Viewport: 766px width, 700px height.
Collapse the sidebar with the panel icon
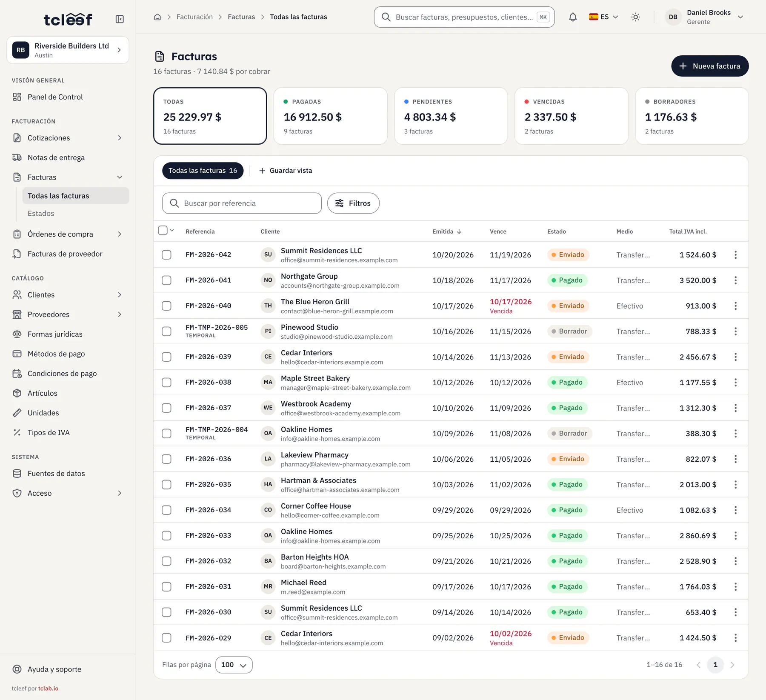pyautogui.click(x=120, y=19)
